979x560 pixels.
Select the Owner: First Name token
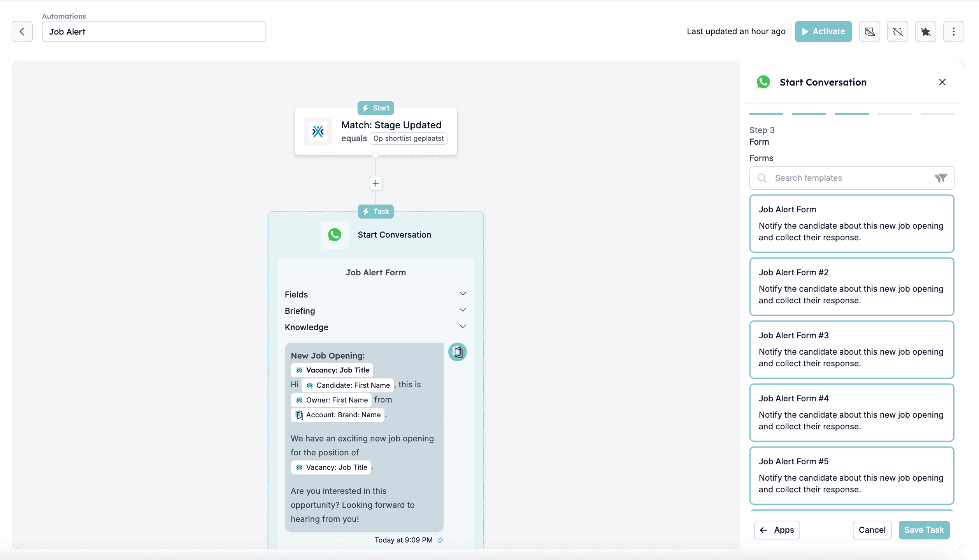[331, 400]
